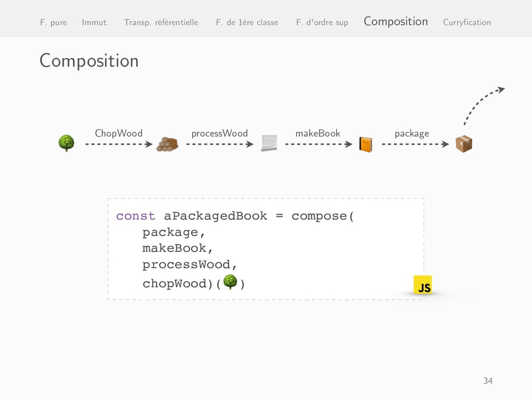Click the makeBook arrow label
The image size is (532, 399).
click(317, 133)
